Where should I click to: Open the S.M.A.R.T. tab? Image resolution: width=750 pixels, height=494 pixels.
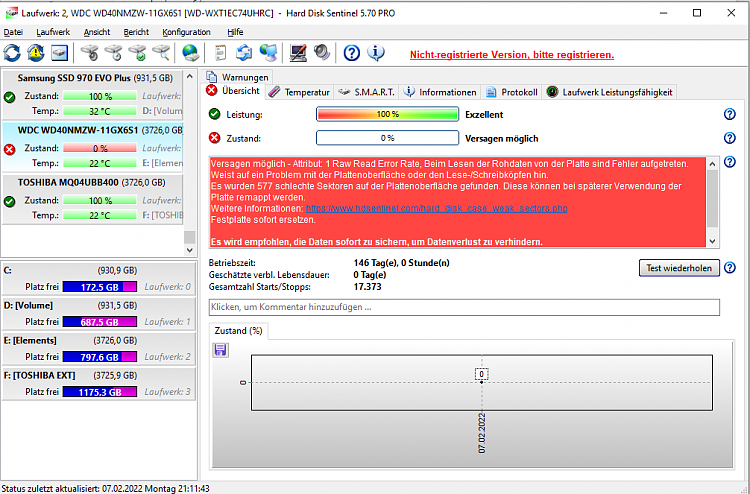pos(366,92)
